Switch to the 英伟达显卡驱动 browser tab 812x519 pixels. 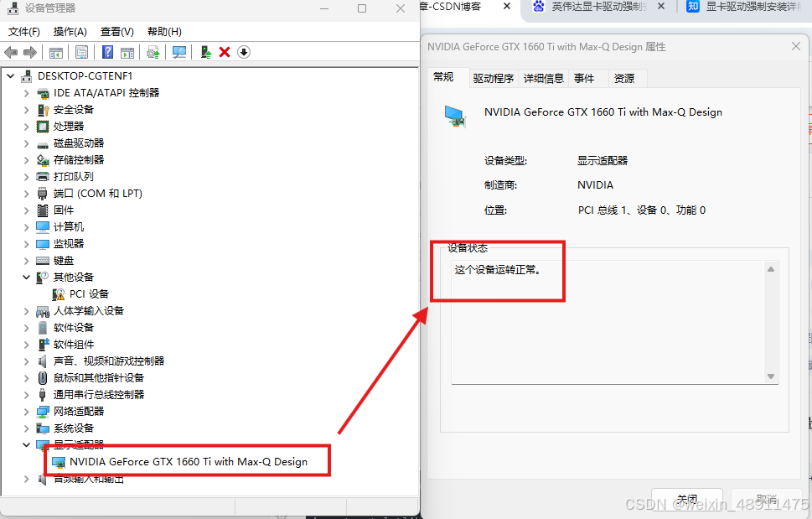(x=598, y=6)
